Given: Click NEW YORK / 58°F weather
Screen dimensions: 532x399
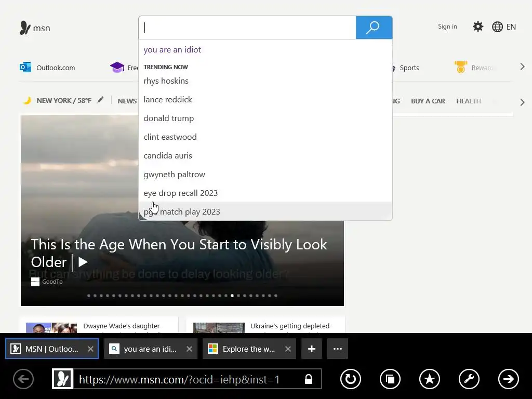Looking at the screenshot, I should pos(64,100).
